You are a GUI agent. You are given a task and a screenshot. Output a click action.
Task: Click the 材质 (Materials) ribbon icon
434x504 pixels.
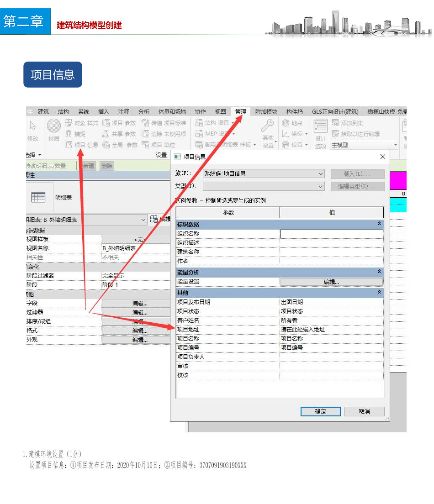point(54,130)
